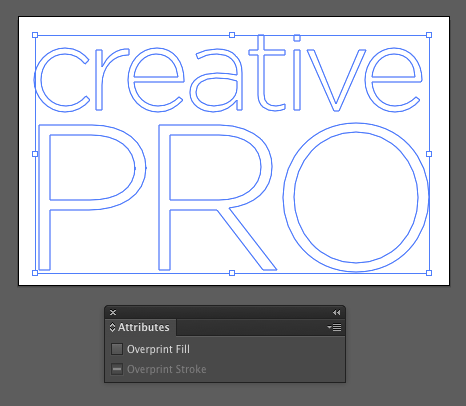Close the Attributes panel
This screenshot has width=466, height=406.
pos(113,312)
